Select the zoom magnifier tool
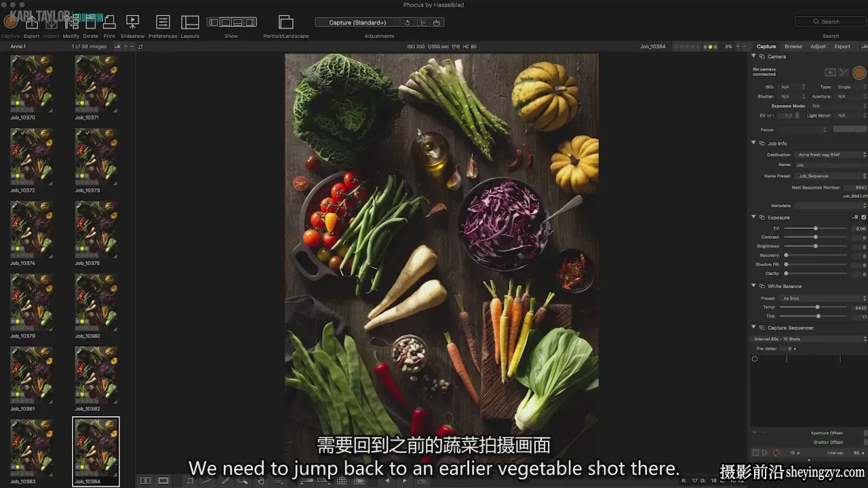Screen dimensions: 868x488 [x=243, y=481]
